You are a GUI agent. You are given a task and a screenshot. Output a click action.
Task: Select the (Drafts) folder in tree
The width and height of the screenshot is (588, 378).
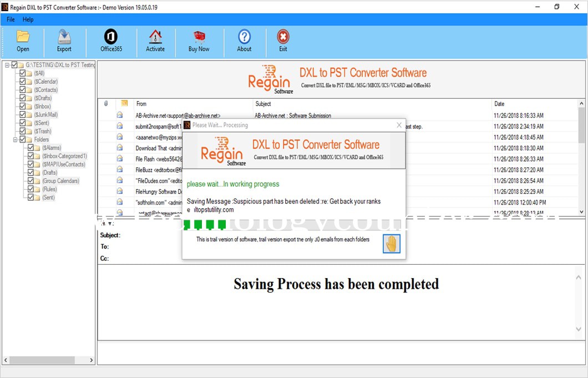(49, 173)
